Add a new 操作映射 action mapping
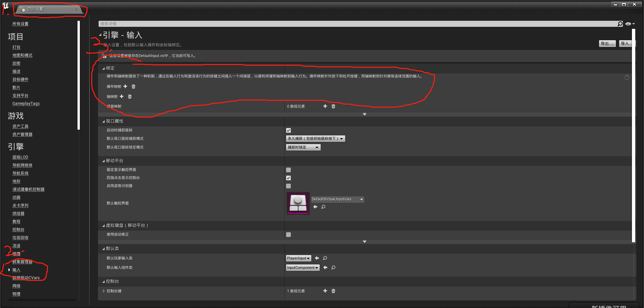Screen dimensions: 644x308 pos(125,86)
